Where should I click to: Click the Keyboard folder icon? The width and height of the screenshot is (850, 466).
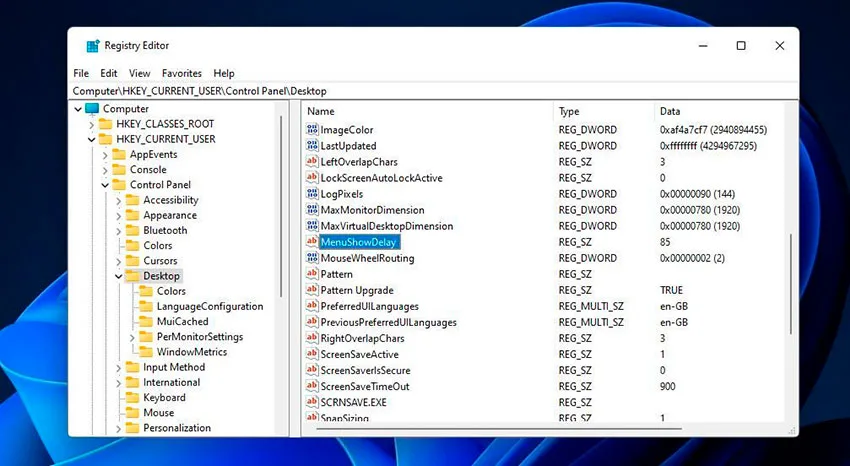click(132, 397)
